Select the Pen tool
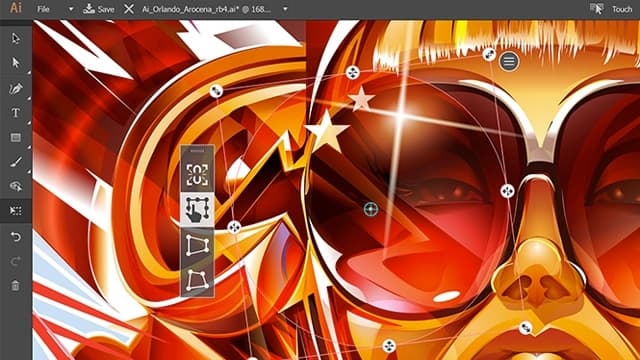The width and height of the screenshot is (640, 360). (x=16, y=88)
